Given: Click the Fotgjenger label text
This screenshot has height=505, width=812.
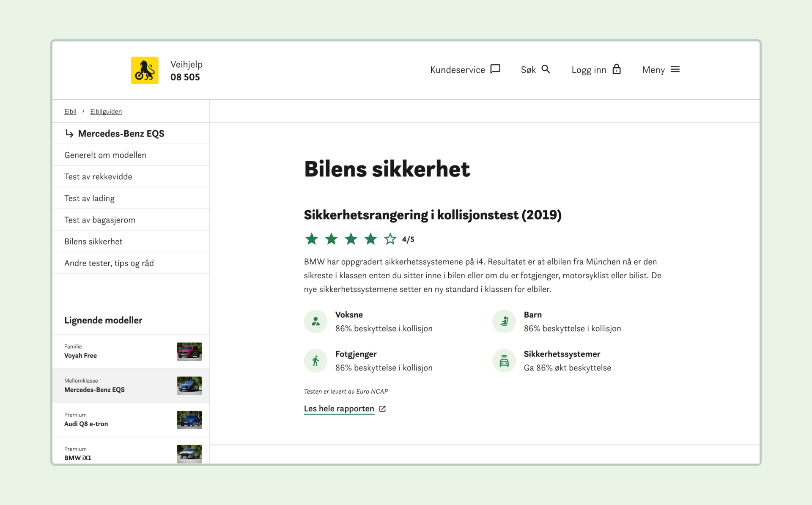Looking at the screenshot, I should tap(356, 354).
